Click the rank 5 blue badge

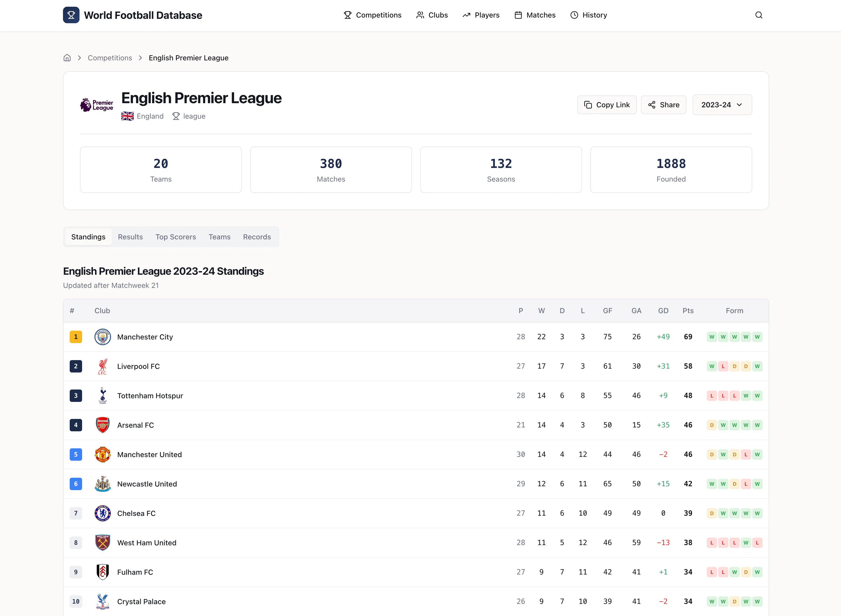point(76,455)
